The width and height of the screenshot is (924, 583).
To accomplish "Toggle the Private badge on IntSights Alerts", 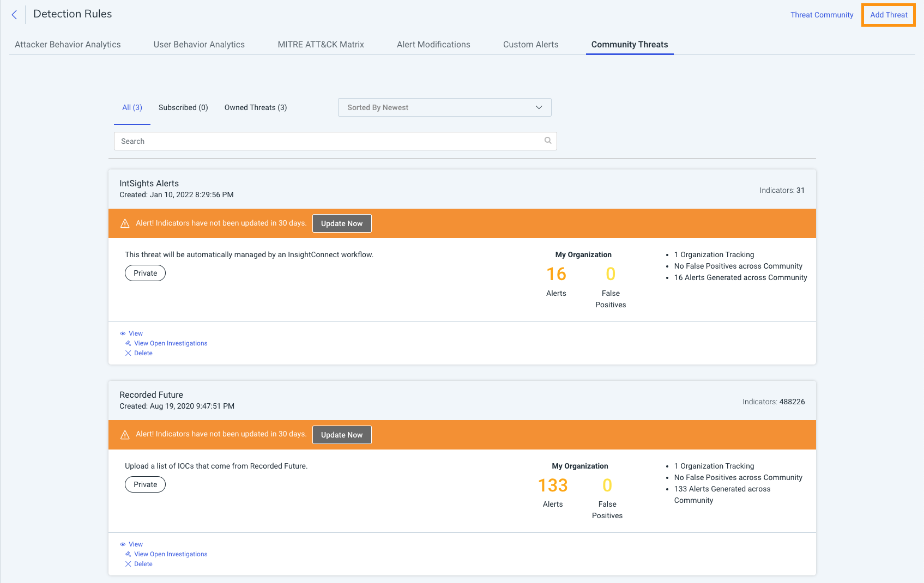I will point(145,273).
